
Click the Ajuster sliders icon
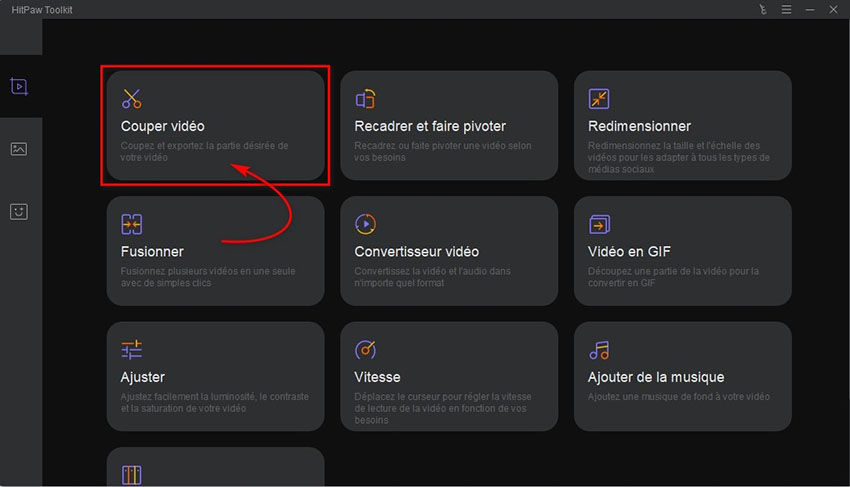point(132,350)
